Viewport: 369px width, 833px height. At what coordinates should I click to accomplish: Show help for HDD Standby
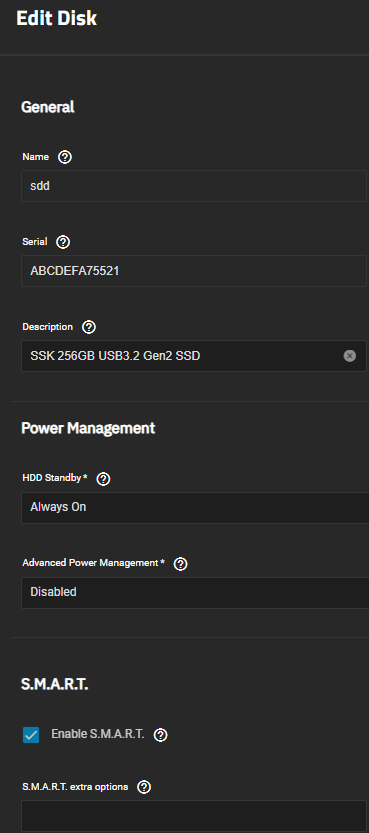(x=104, y=479)
